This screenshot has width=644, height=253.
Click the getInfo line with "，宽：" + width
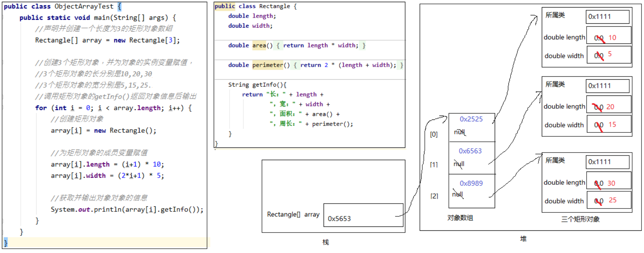tap(300, 104)
